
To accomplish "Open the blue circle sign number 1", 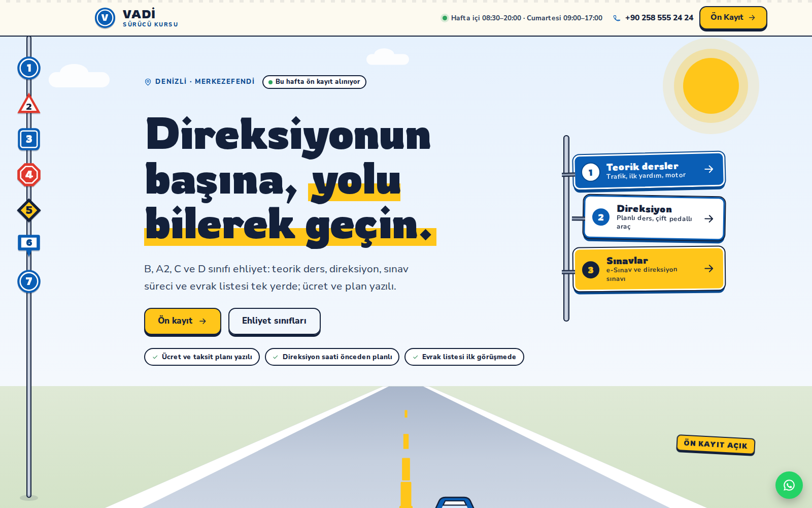I will tap(29, 68).
